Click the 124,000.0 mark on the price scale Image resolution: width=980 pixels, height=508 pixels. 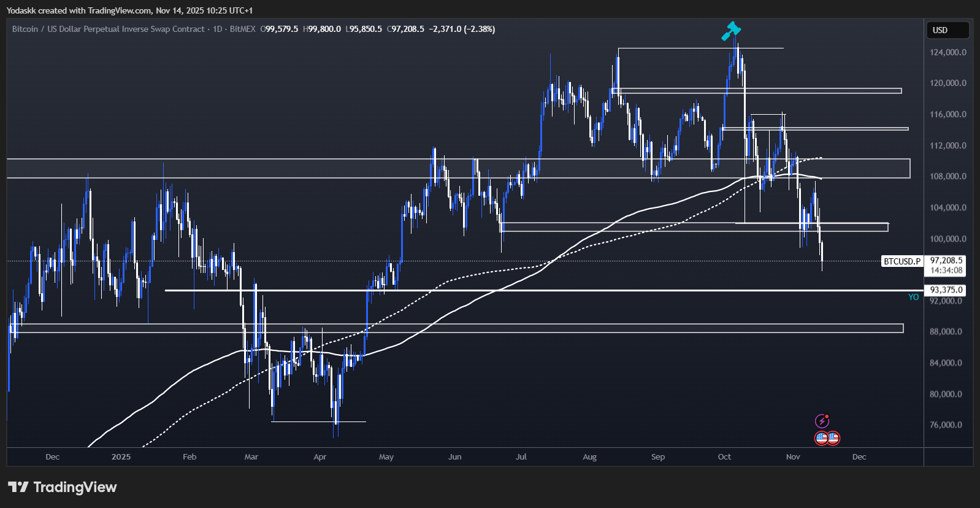(947, 52)
